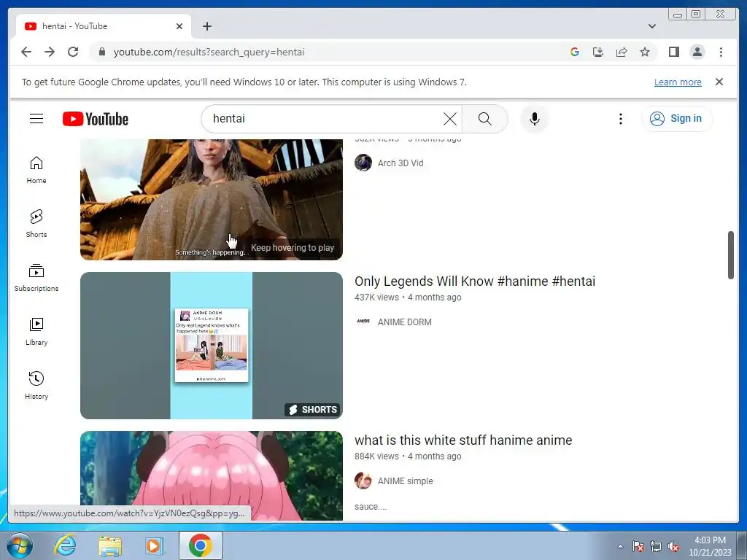Open the Arch 3D Vid video thumbnail
Viewport: 747px width, 560px height.
click(x=211, y=200)
